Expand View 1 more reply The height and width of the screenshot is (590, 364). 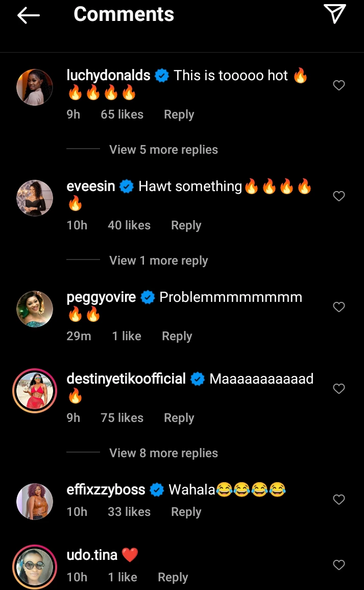point(158,261)
